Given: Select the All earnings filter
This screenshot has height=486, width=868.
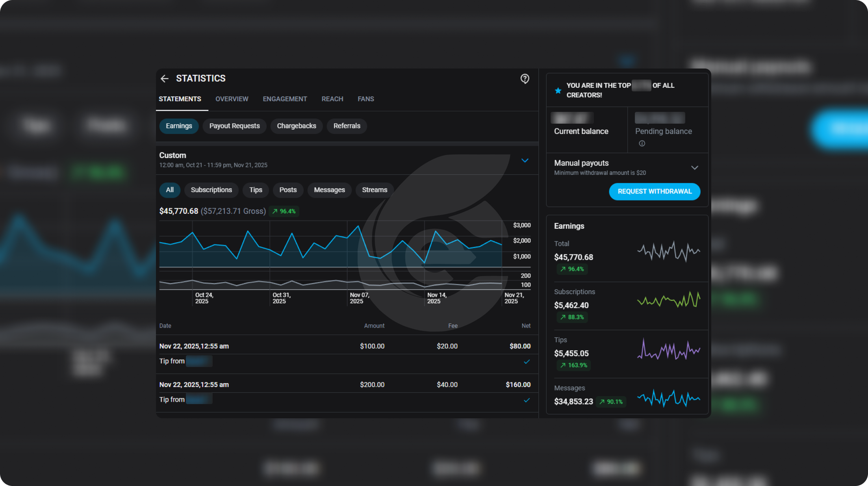Looking at the screenshot, I should point(170,190).
